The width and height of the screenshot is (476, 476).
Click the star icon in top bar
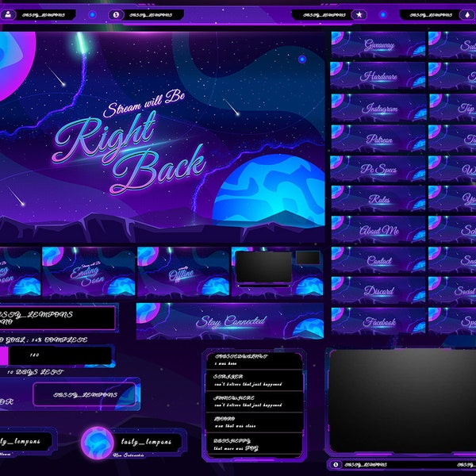[359, 14]
